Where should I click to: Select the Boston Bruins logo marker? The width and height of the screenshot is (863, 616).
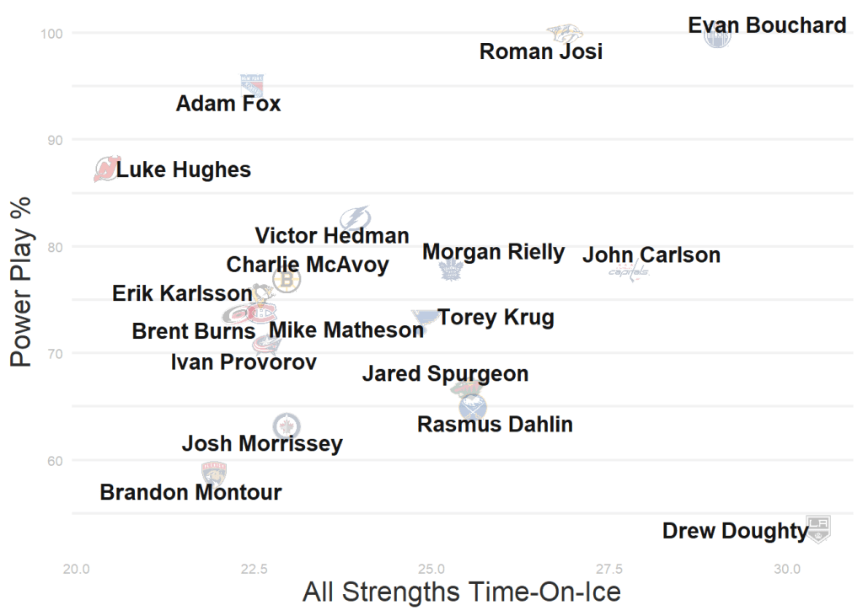coord(287,280)
